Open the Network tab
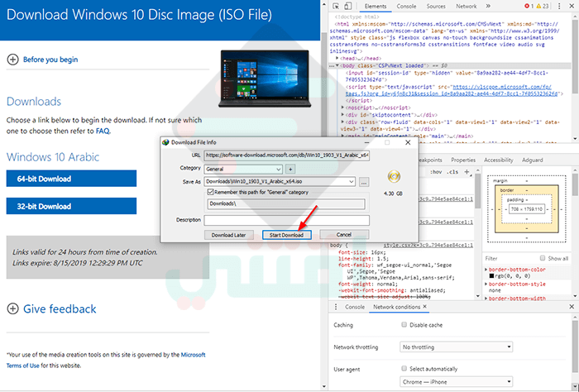The height and width of the screenshot is (392, 579). point(466,7)
